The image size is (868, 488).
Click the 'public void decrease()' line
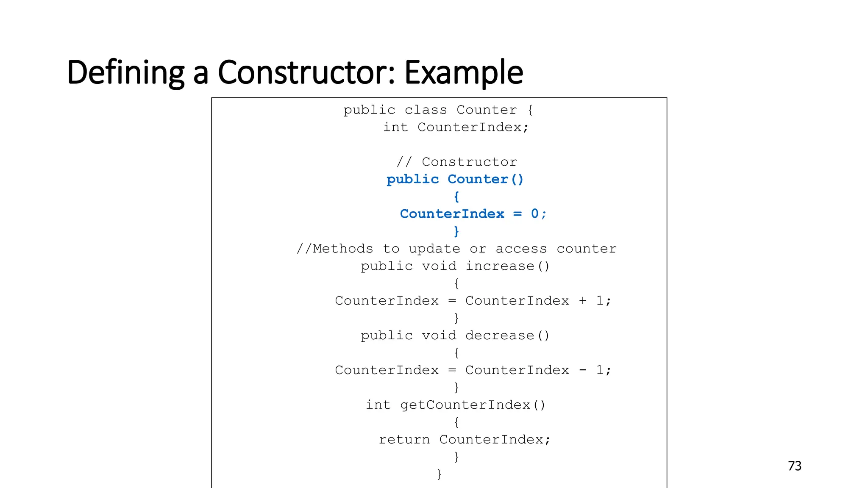click(455, 335)
